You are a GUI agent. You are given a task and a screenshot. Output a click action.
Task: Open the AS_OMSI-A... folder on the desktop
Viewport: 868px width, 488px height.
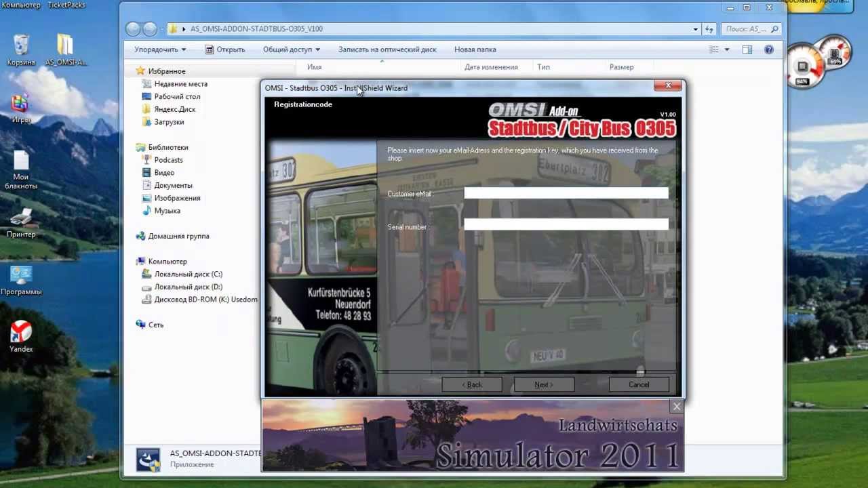(66, 51)
